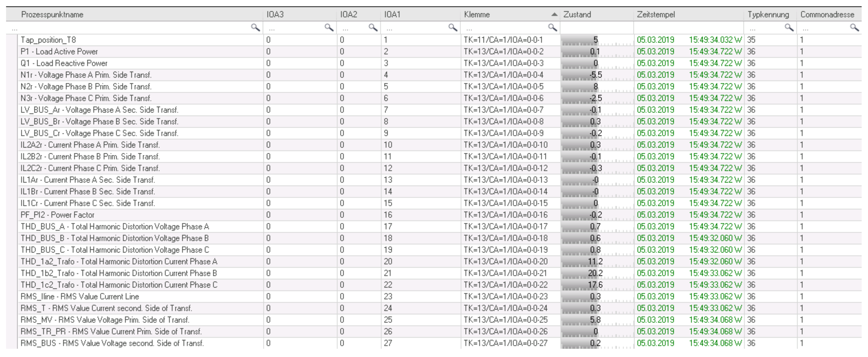Click the Typkennung column header

[768, 15]
